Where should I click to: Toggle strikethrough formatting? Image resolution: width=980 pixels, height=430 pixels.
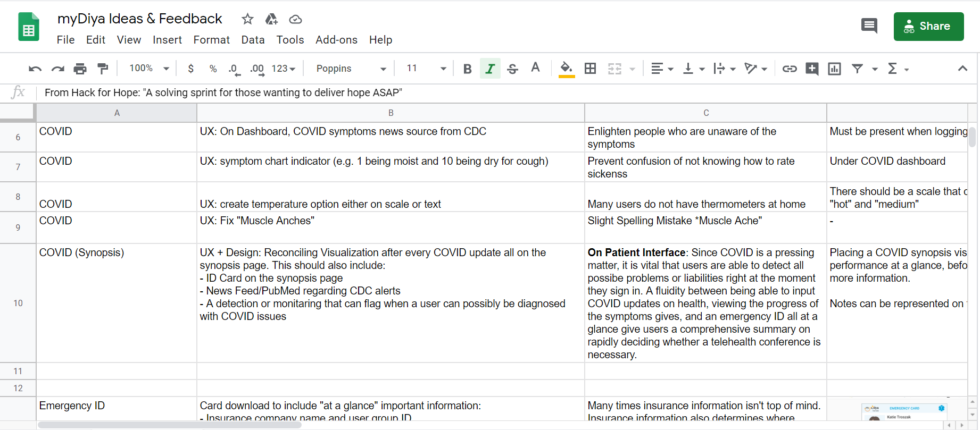[x=512, y=69]
